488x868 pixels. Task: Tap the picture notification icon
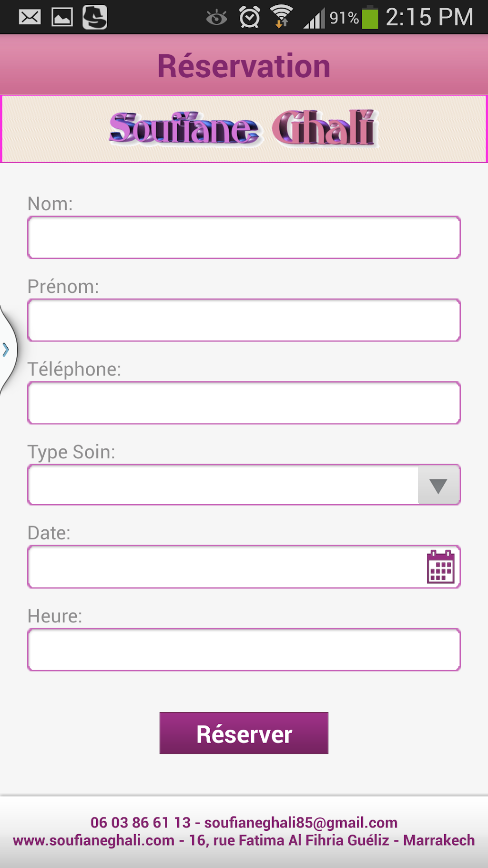coord(62,18)
